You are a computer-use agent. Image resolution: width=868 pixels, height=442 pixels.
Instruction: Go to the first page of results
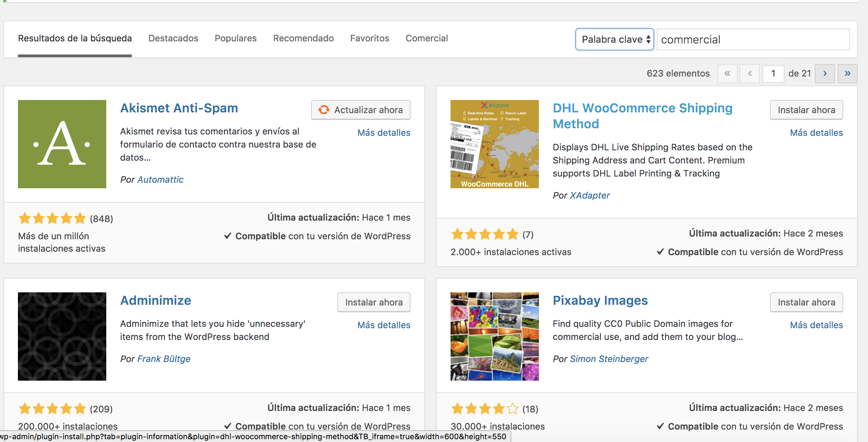727,73
